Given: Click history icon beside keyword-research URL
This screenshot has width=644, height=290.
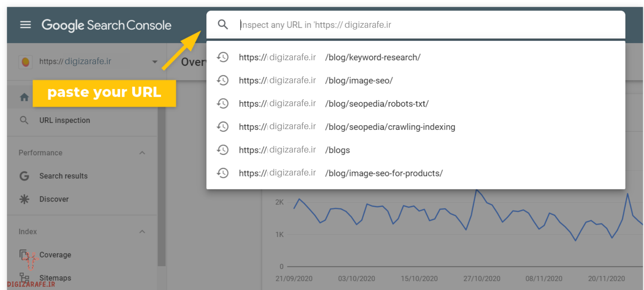Looking at the screenshot, I should [x=223, y=57].
